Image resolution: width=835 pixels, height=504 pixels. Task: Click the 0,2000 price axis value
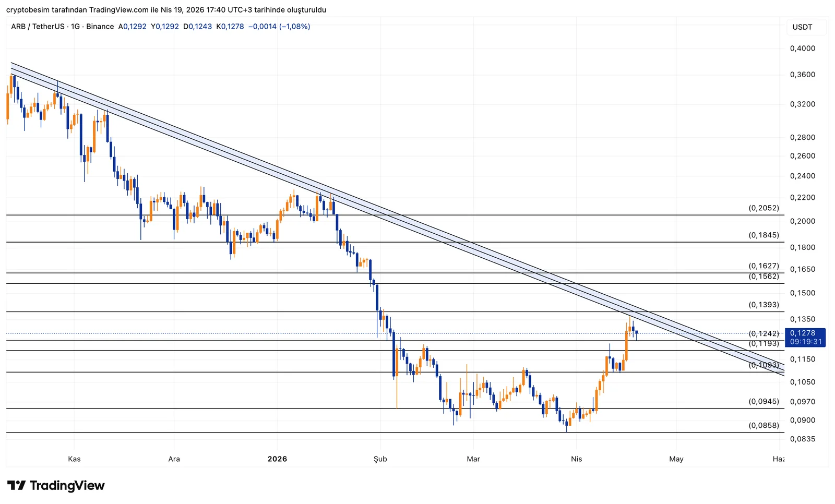[x=802, y=221]
